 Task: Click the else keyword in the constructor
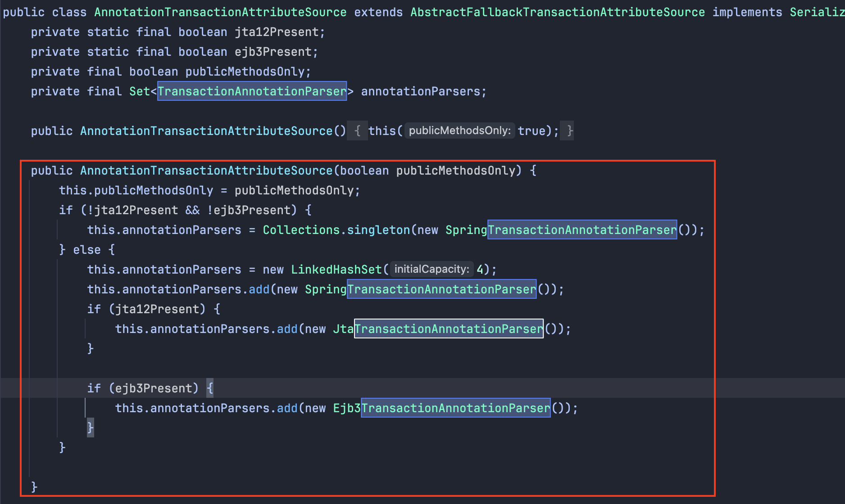tap(86, 249)
